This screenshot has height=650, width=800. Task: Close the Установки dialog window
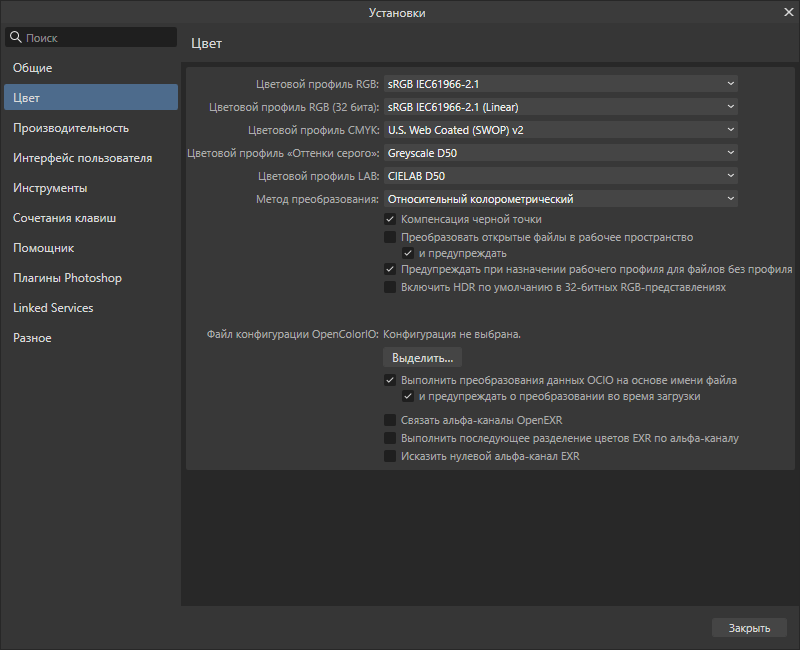[x=787, y=12]
